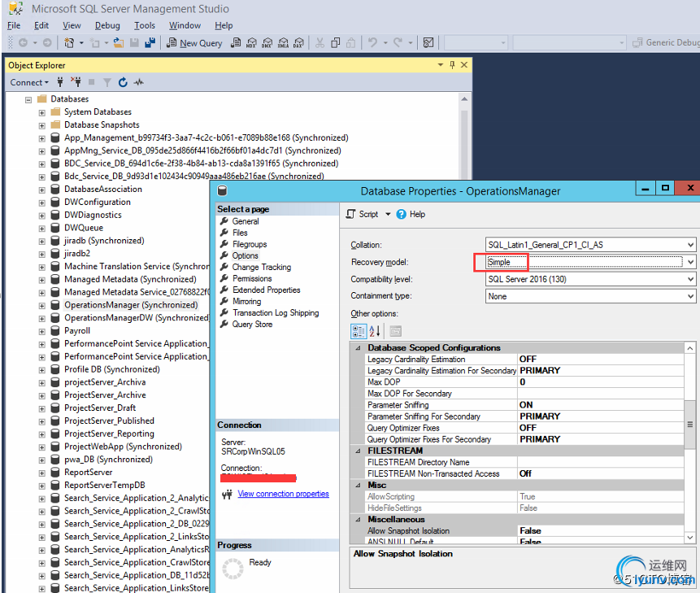This screenshot has height=593, width=700.
Task: Click View connection properties link
Action: [283, 494]
